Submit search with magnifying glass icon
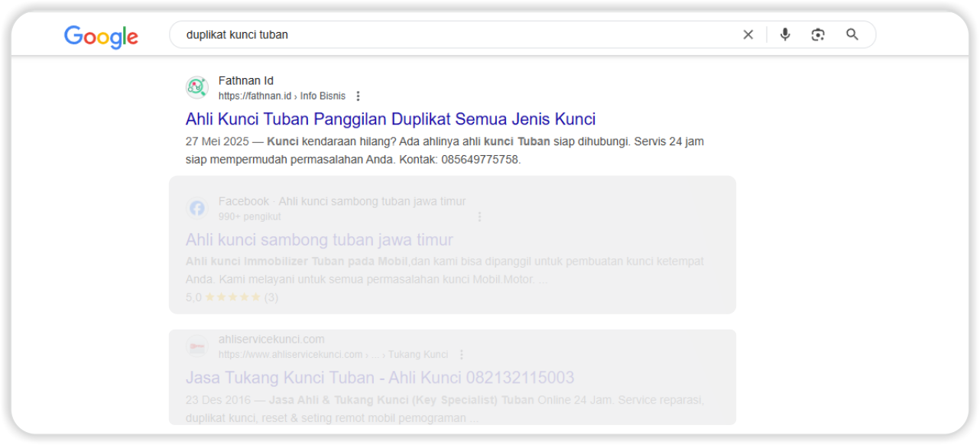 point(852,34)
